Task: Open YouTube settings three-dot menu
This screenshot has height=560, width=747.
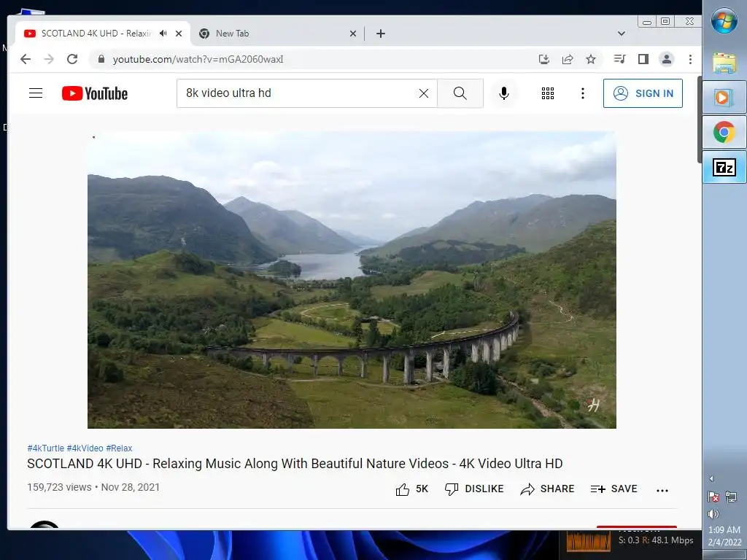Action: pos(583,93)
